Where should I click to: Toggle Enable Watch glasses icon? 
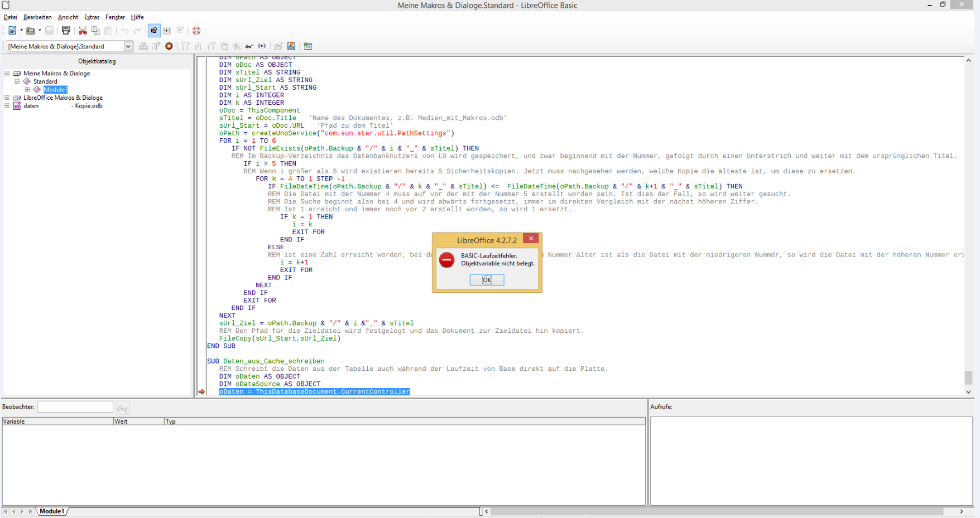coord(249,46)
